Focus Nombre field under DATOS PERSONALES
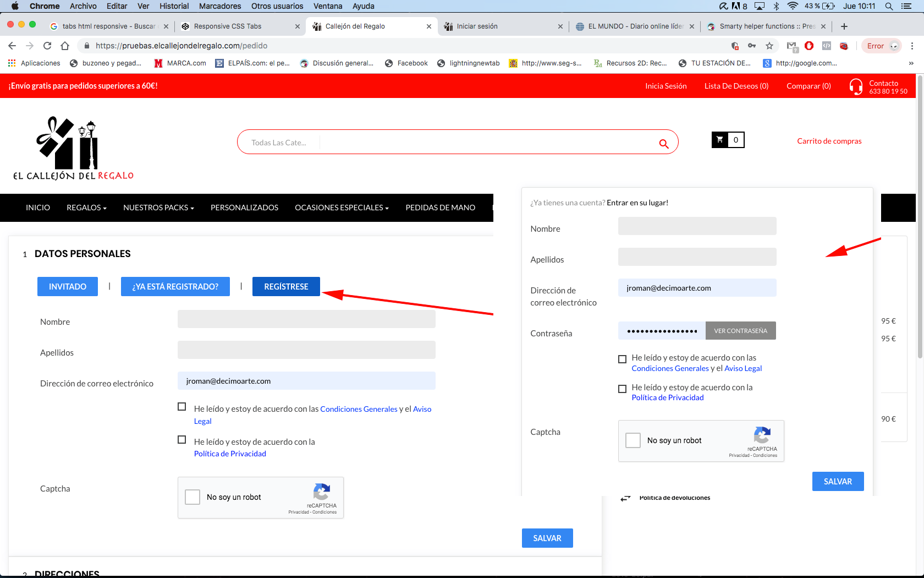 pos(306,319)
